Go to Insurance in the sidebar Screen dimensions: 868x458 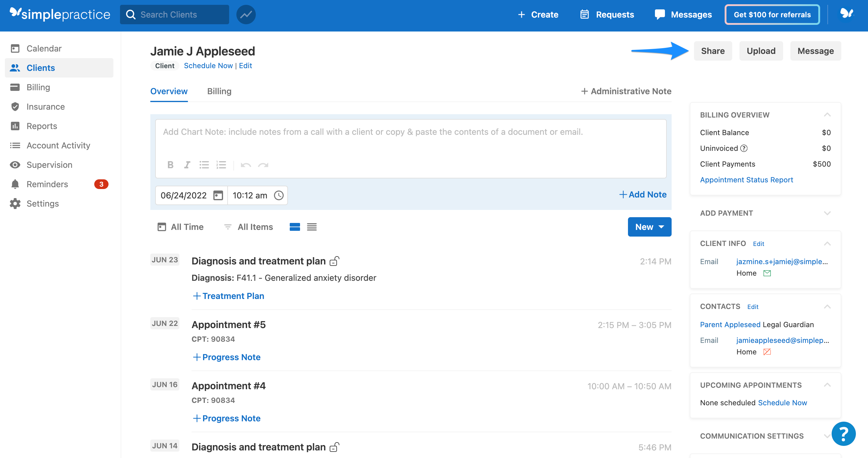pos(59,107)
